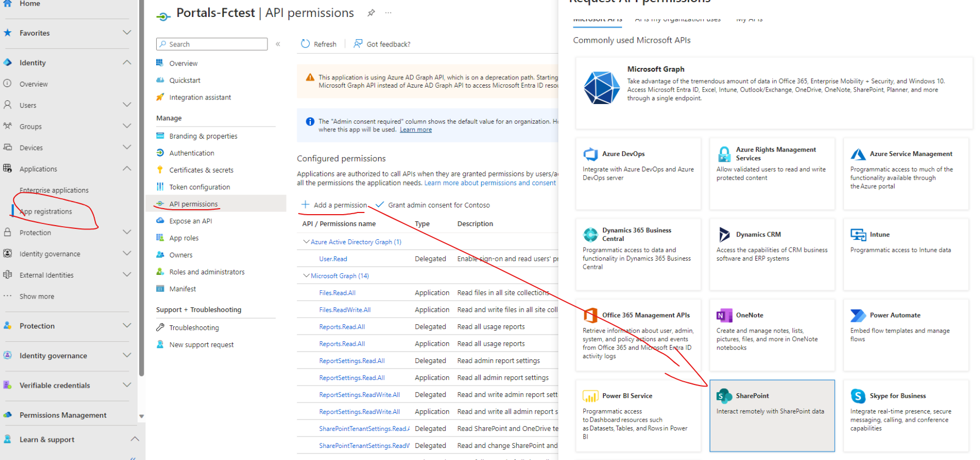Click Learn more link in info banner

pyautogui.click(x=415, y=130)
